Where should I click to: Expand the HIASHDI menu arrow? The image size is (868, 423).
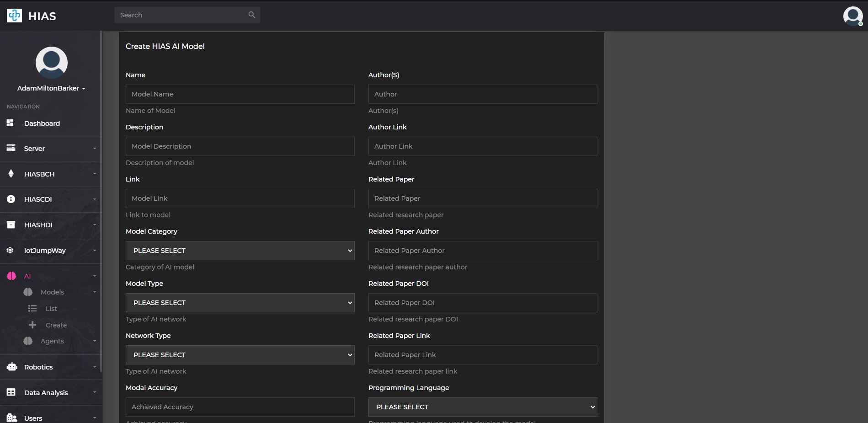point(95,225)
